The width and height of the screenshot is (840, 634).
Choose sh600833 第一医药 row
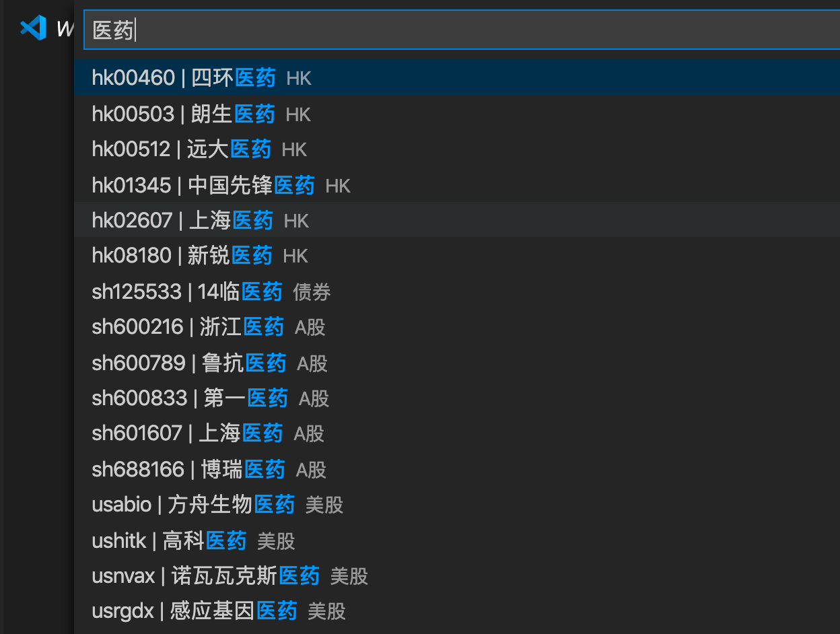point(457,398)
